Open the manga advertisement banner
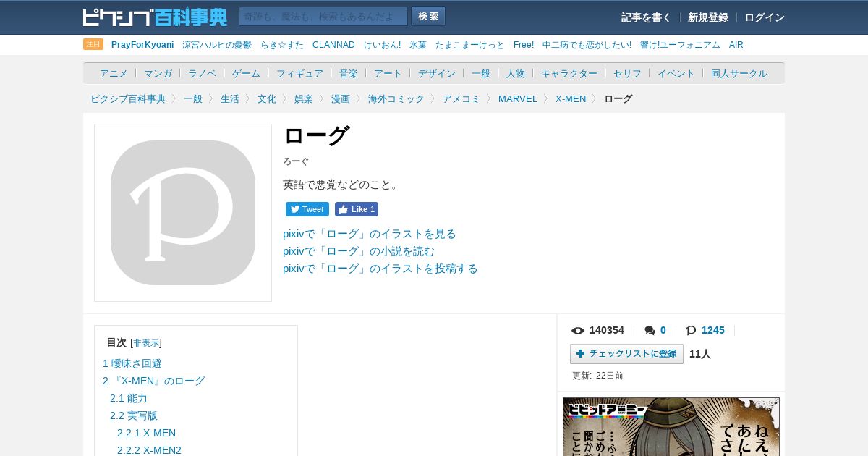 tap(671, 427)
